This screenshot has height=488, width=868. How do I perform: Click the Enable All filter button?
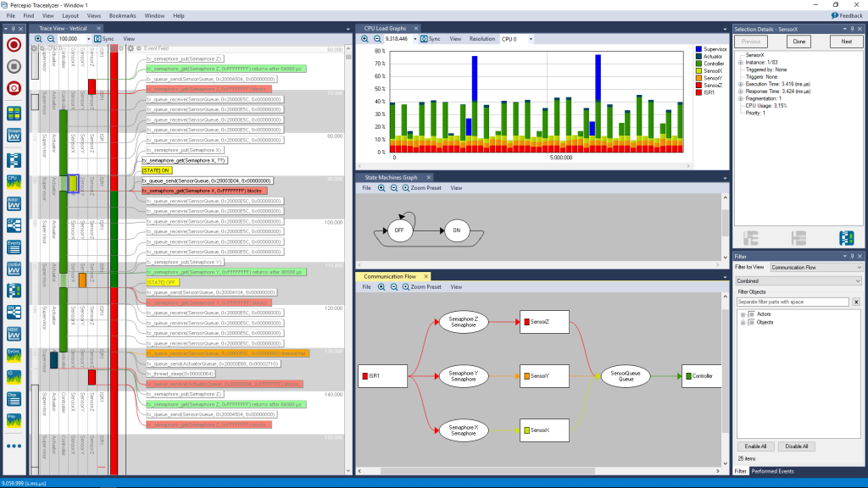pyautogui.click(x=755, y=446)
